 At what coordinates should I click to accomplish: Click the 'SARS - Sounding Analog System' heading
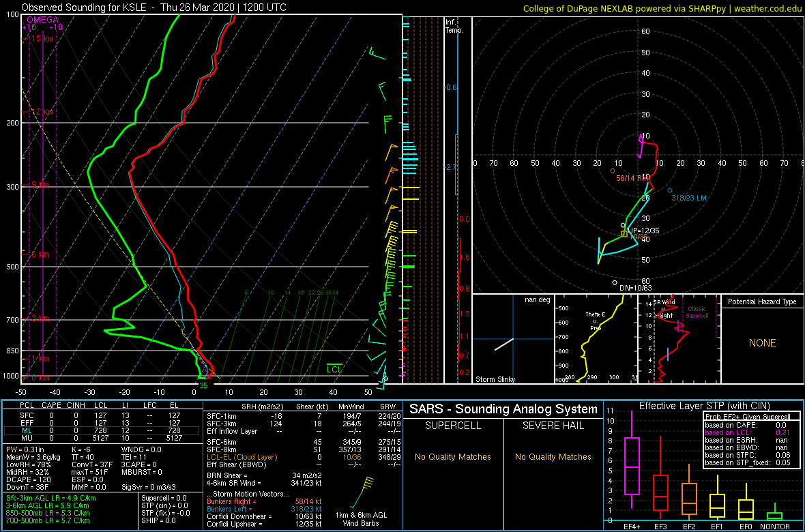[x=503, y=409]
